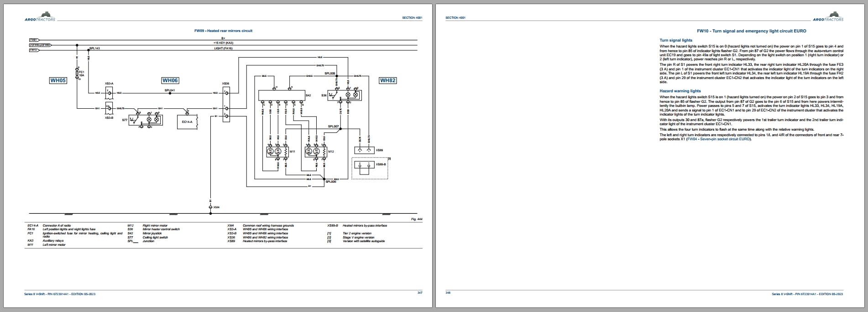This screenshot has height=312, width=868.
Task: Click the XS89-B dashed by-pass connector
Action: click(369, 168)
